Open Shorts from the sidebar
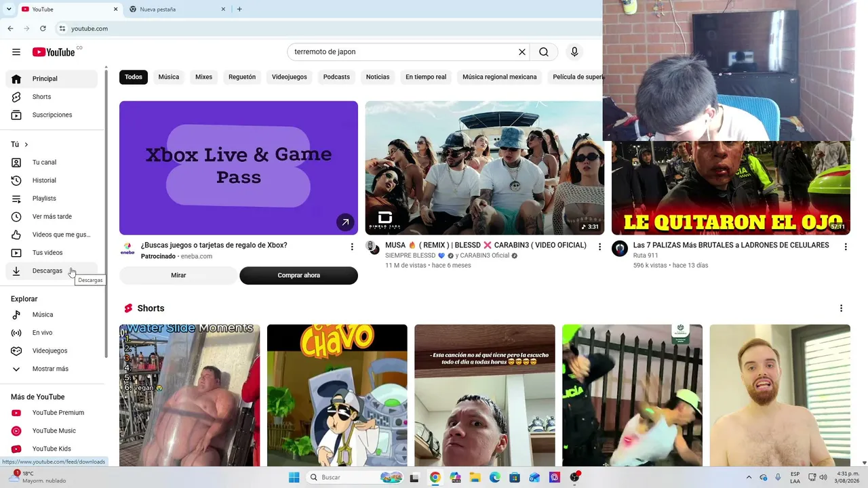This screenshot has width=868, height=488. tap(52, 97)
